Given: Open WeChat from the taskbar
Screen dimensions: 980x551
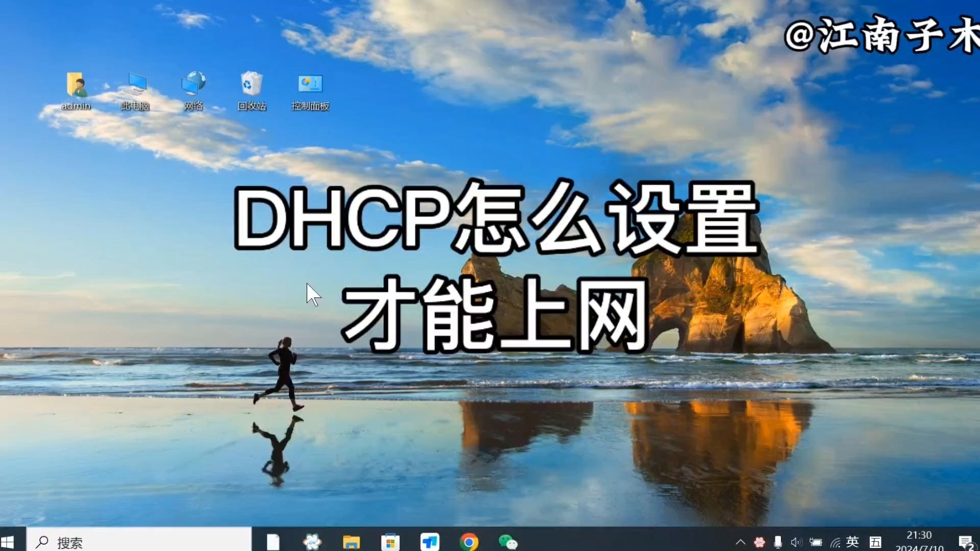Looking at the screenshot, I should [x=508, y=542].
